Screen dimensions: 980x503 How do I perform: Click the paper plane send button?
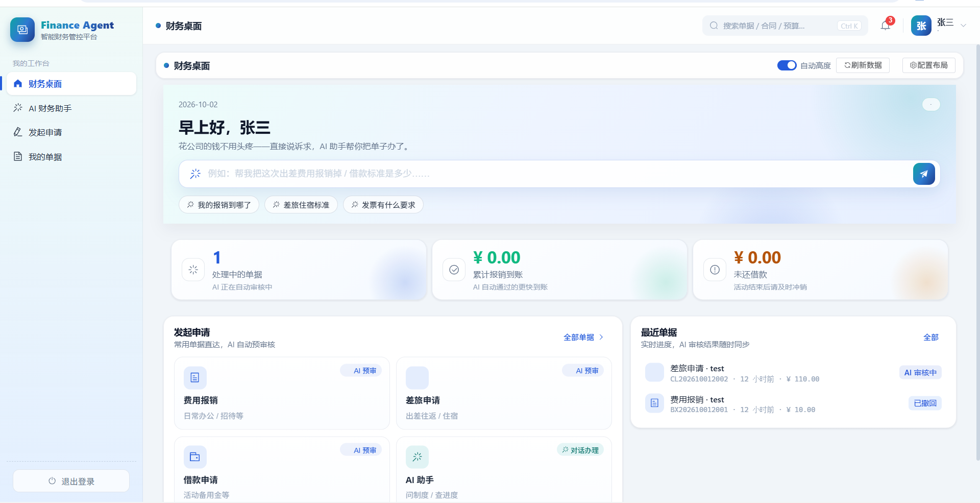[x=924, y=174]
